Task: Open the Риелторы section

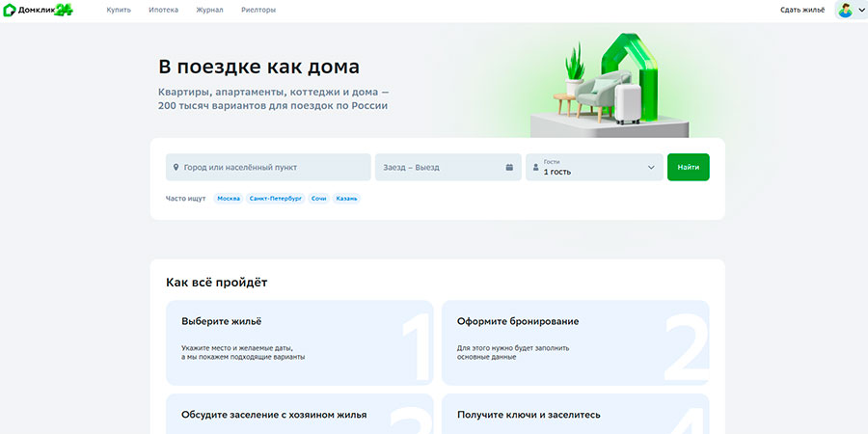Action: click(258, 10)
